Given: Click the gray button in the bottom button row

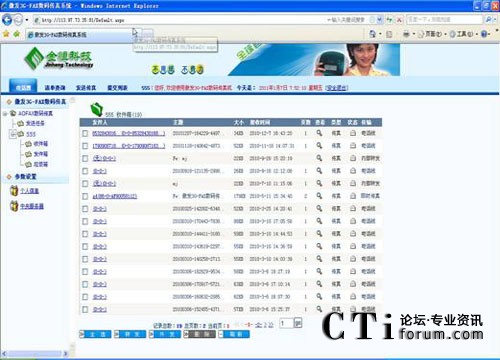Looking at the screenshot, I should coord(199,334).
